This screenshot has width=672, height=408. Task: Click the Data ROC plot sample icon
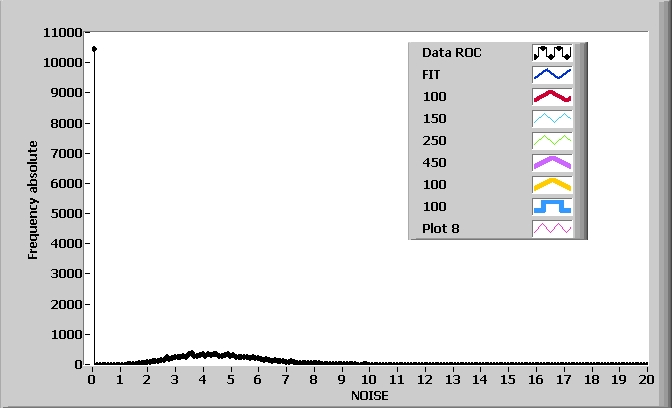551,52
